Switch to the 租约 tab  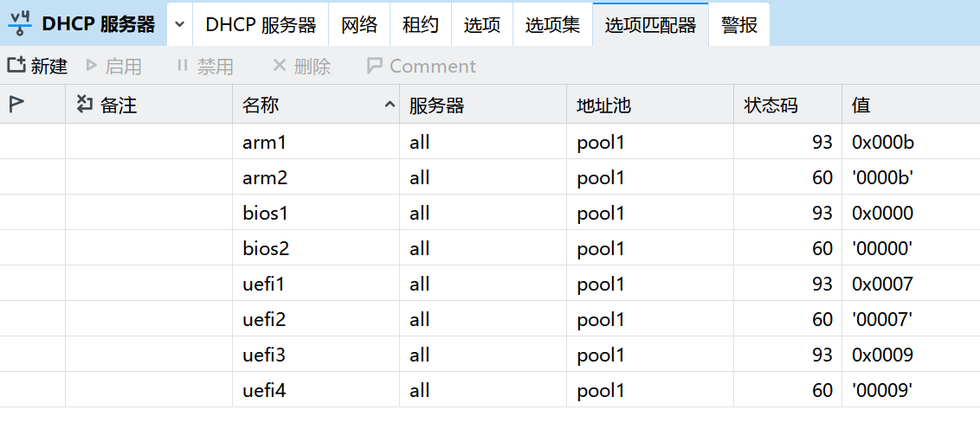421,25
